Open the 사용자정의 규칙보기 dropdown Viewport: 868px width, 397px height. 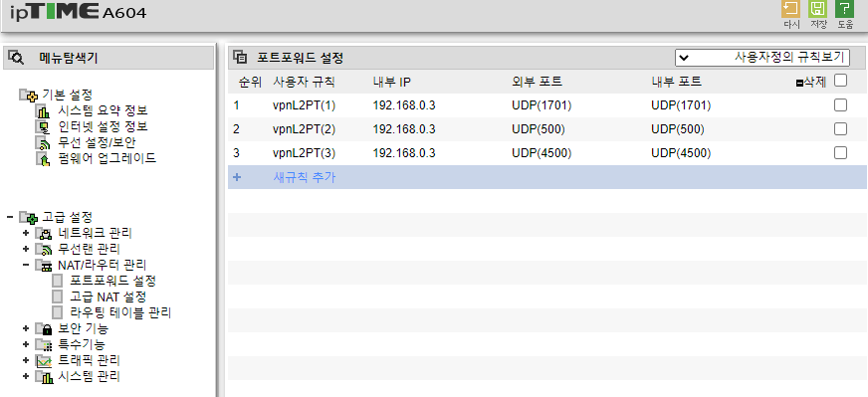click(x=762, y=58)
